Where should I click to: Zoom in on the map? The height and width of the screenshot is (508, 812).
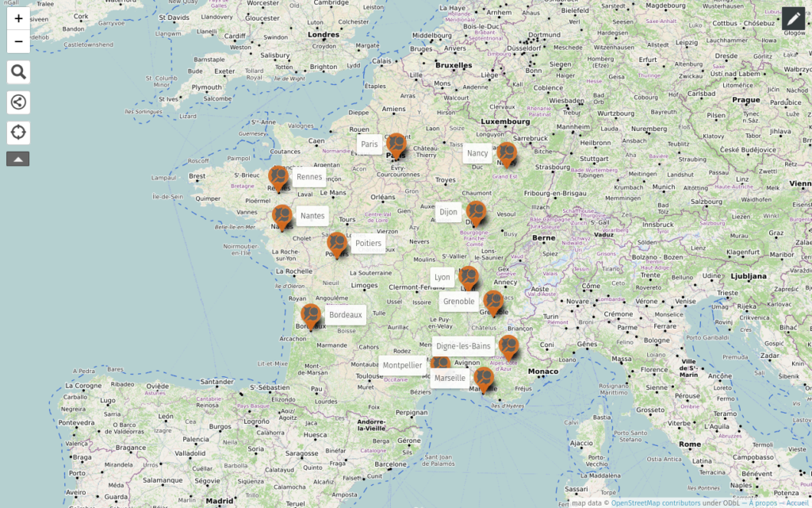[18, 18]
